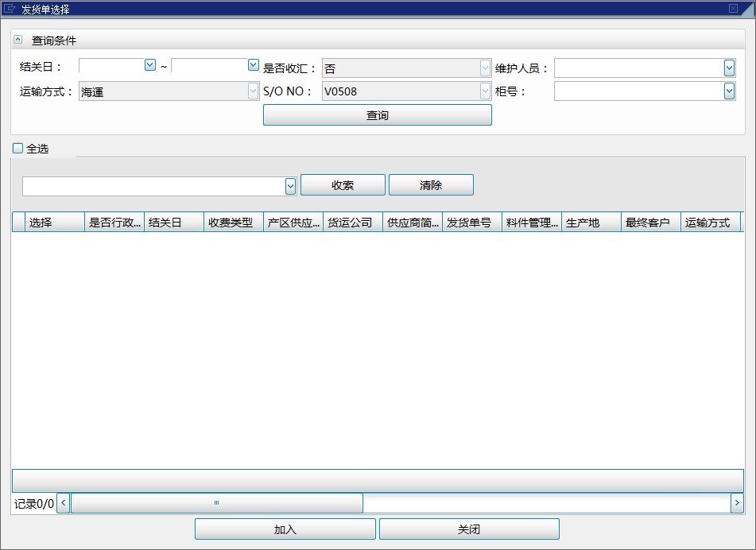
Task: Click the 关闭 button
Action: pos(469,529)
